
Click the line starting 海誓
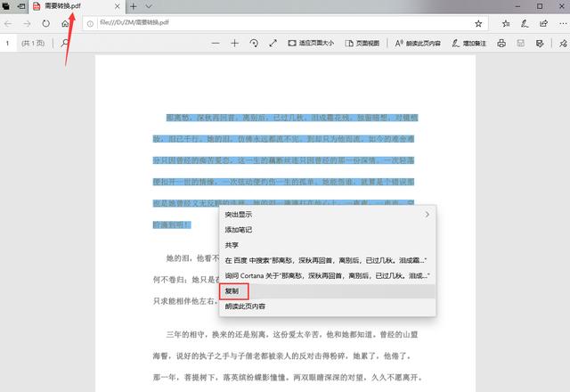[281, 356]
